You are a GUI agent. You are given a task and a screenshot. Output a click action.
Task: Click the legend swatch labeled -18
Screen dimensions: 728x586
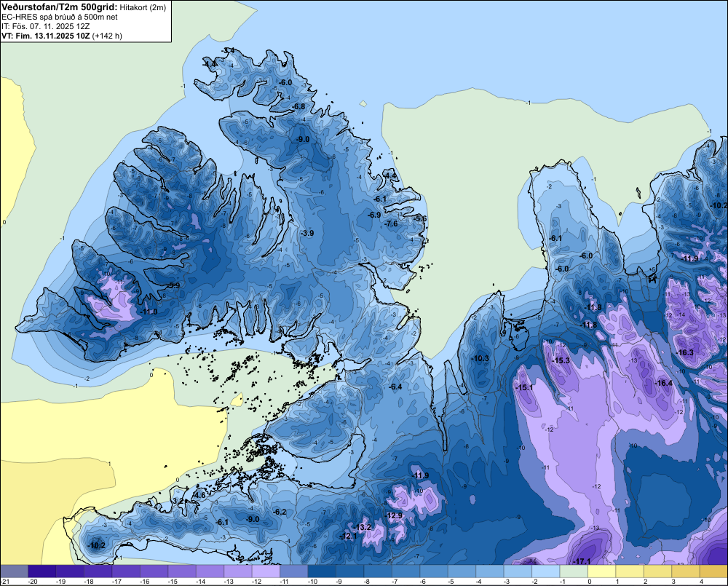(x=98, y=571)
